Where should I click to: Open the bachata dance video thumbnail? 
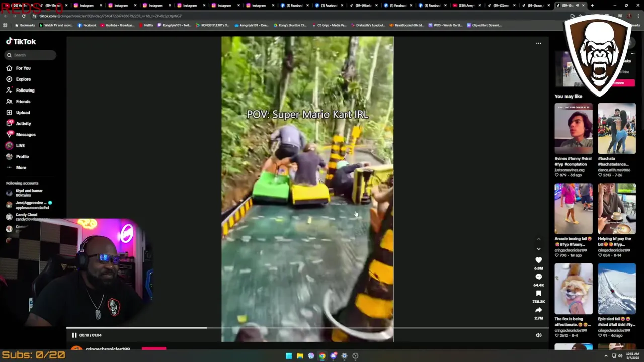[617, 129]
